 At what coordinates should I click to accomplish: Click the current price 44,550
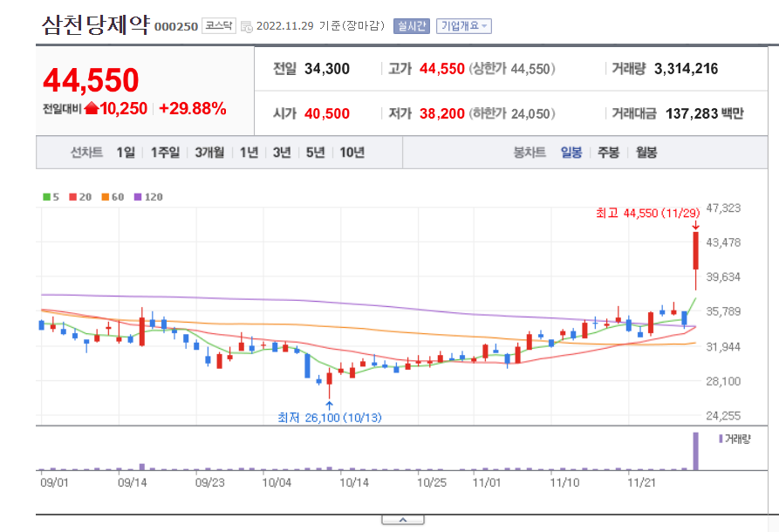(x=91, y=80)
